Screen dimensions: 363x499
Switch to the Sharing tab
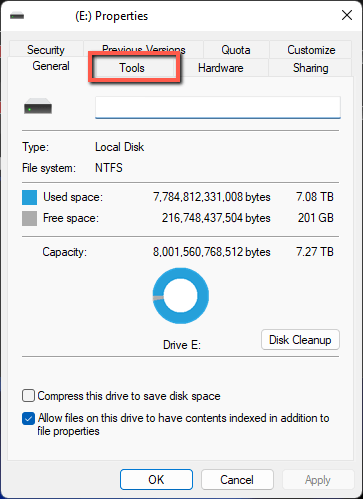310,68
